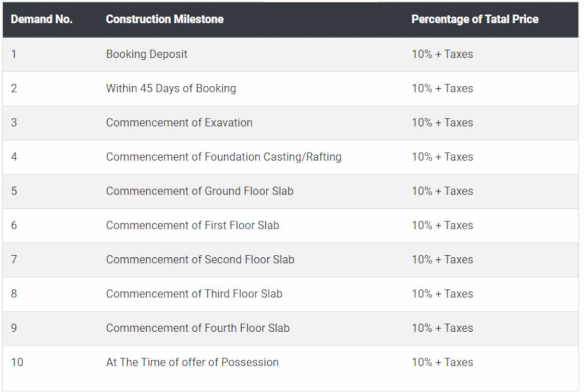
Task: Click "Commencement of Foundation Casting/Rafting" row
Action: click(x=223, y=157)
